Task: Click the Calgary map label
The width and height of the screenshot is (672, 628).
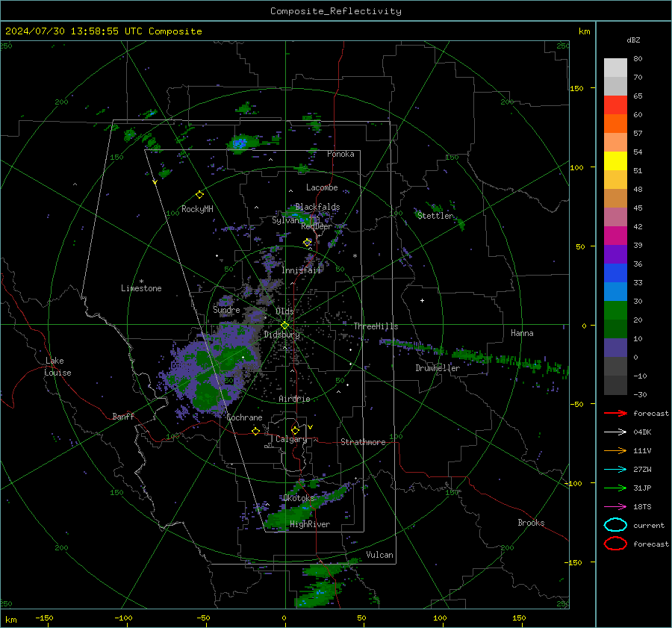Action: coord(291,439)
